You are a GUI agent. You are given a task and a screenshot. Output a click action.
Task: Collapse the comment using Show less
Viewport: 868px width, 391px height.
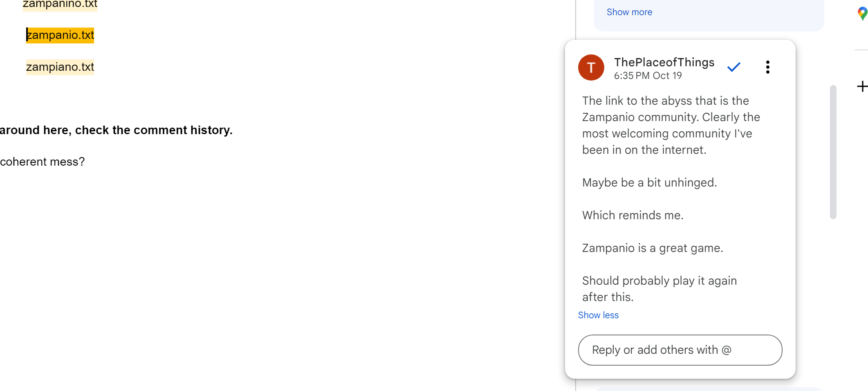tap(598, 315)
